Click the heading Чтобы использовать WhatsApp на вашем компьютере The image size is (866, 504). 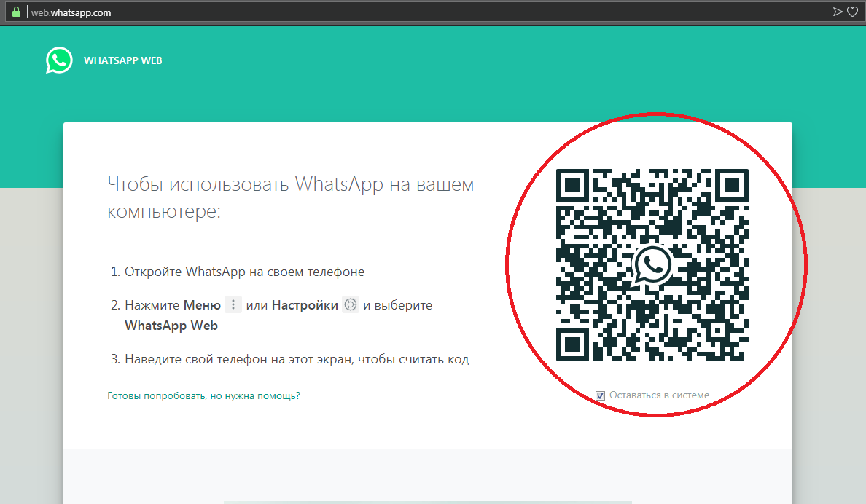(x=291, y=197)
